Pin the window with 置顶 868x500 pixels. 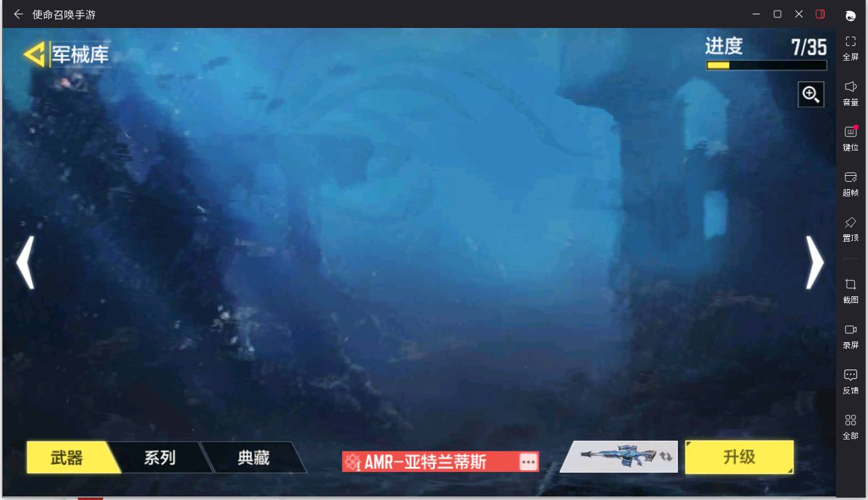click(850, 229)
